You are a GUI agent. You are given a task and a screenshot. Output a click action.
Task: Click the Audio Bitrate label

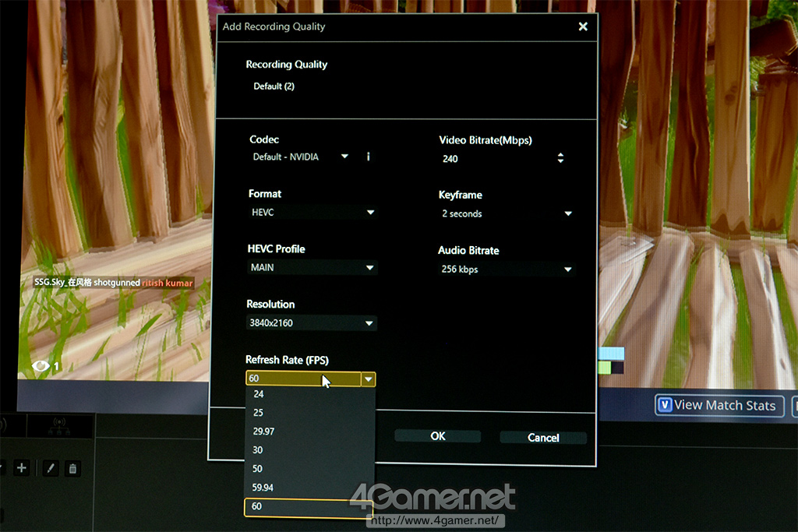tap(468, 251)
